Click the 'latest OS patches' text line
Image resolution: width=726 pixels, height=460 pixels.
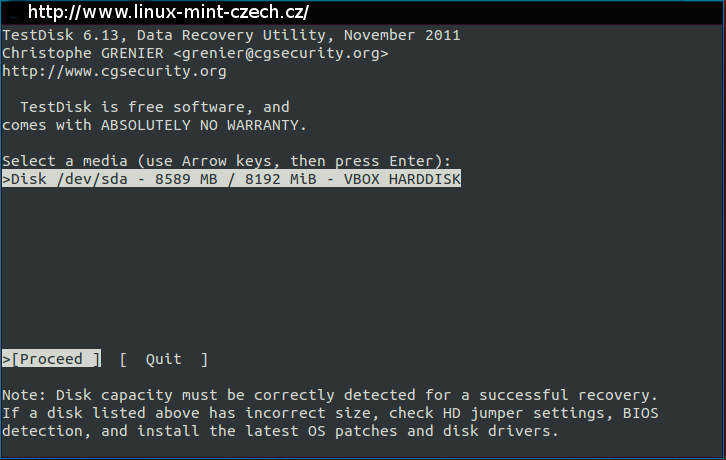click(x=281, y=431)
